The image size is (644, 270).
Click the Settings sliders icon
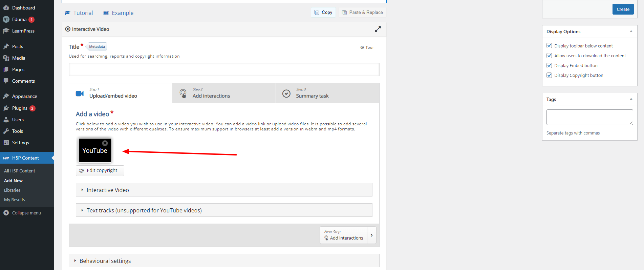point(6,143)
